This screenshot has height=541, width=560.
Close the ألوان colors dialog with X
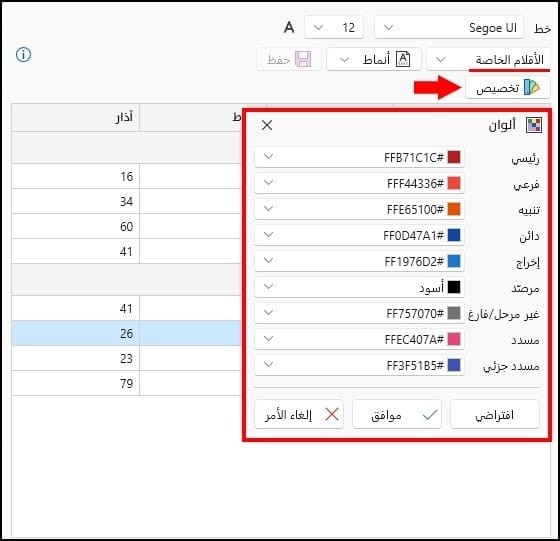coord(267,125)
